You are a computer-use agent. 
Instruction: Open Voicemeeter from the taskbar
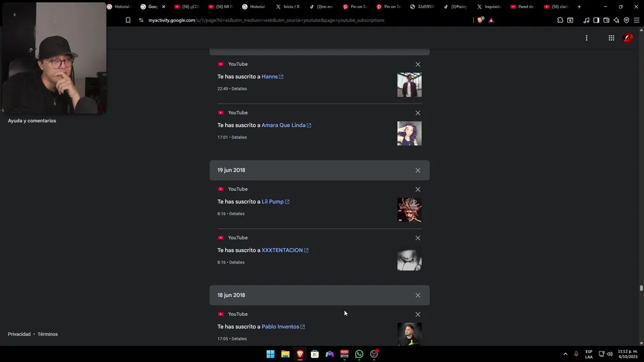tap(345, 354)
